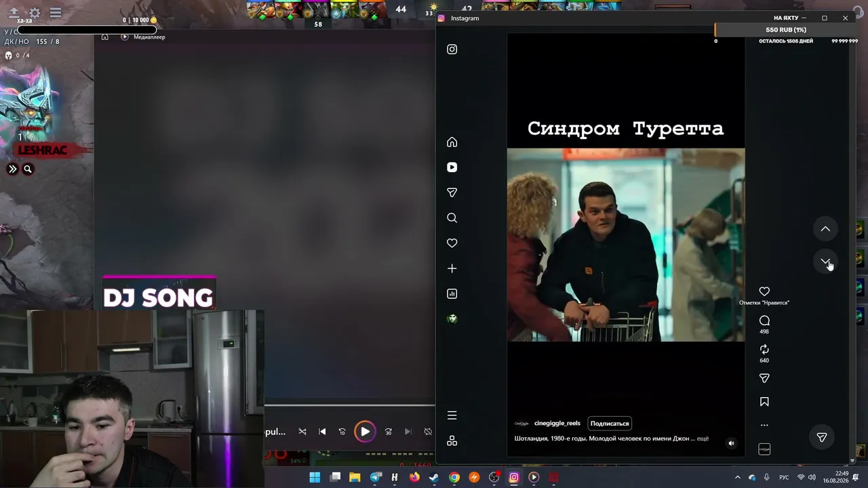Screen dimensions: 868x488
Task: Open the Dota settings gear
Action: click(x=35, y=13)
